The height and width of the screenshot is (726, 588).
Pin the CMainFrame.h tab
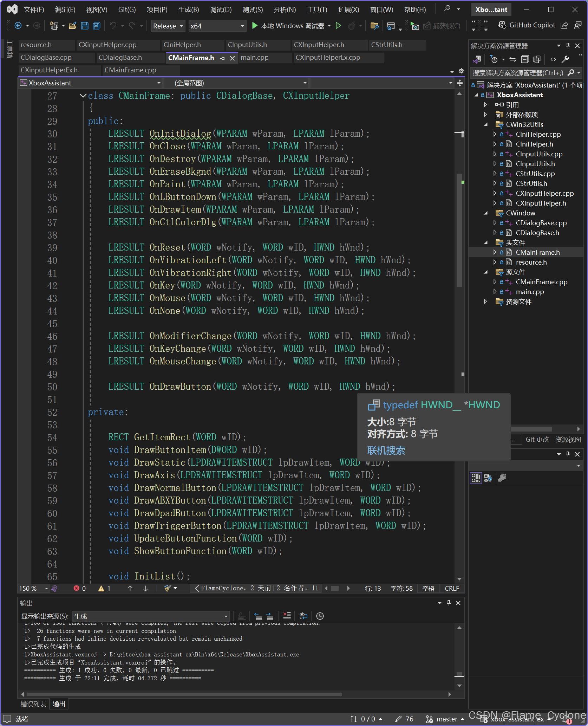[222, 58]
